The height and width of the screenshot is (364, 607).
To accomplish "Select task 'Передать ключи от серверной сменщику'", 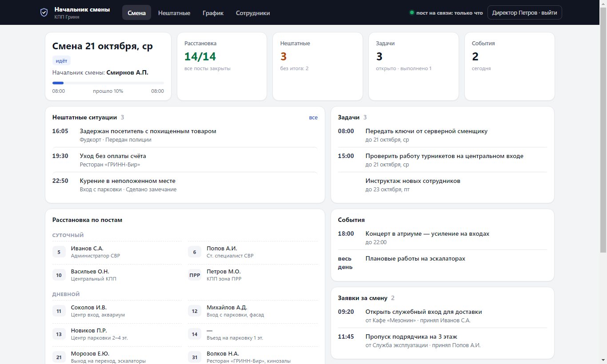I will 443,135.
